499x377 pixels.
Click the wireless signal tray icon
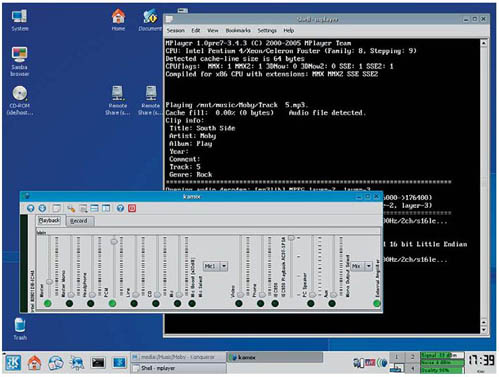tap(382, 363)
